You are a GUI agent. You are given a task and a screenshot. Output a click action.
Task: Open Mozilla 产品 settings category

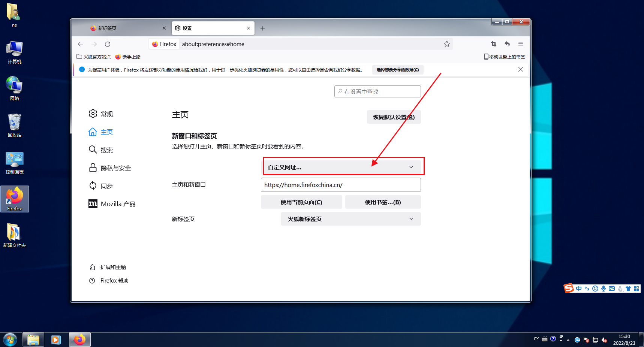tap(112, 204)
